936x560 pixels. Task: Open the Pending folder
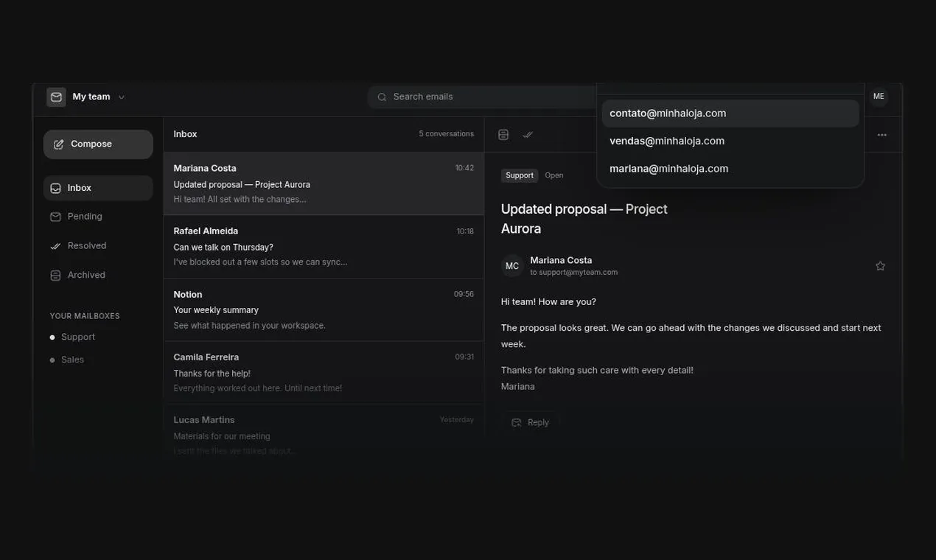coord(98,217)
